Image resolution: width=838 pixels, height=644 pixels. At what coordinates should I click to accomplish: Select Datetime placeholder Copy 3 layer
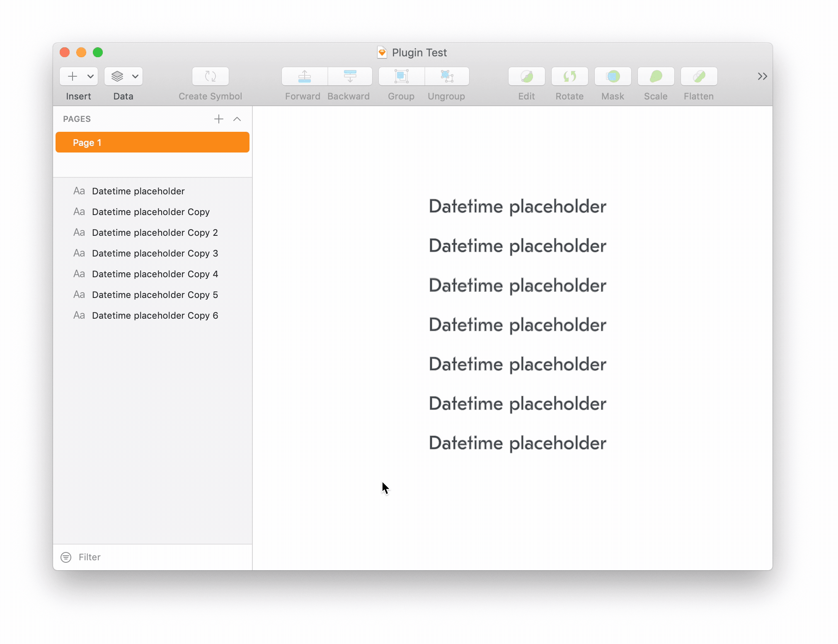point(155,253)
